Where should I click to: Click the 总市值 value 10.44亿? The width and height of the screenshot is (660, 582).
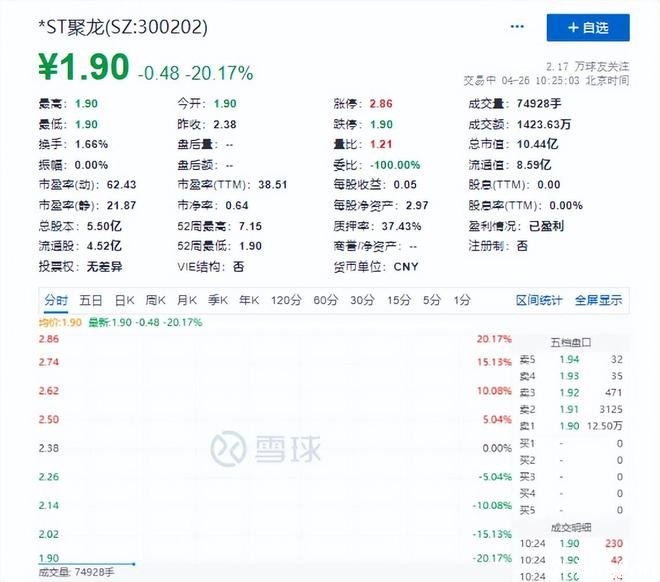coord(537,144)
